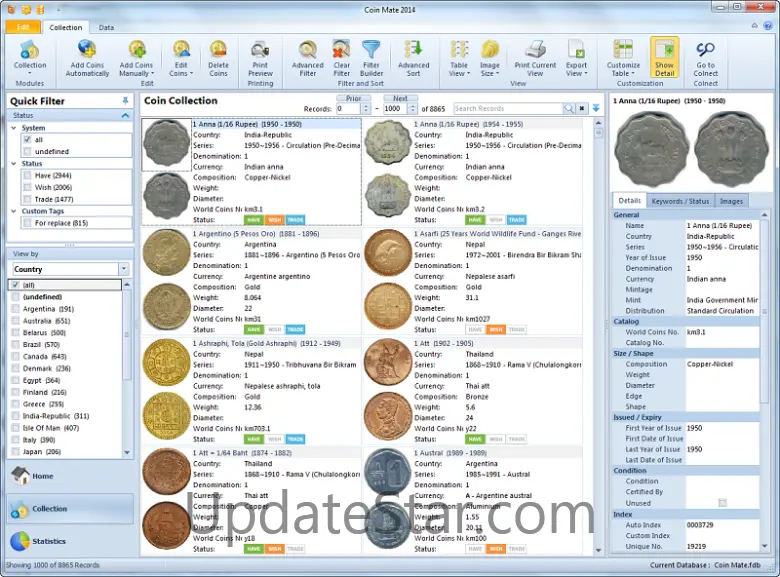Viewport: 780px width, 577px height.
Task: Open Advanced Filter
Action: coord(307,59)
